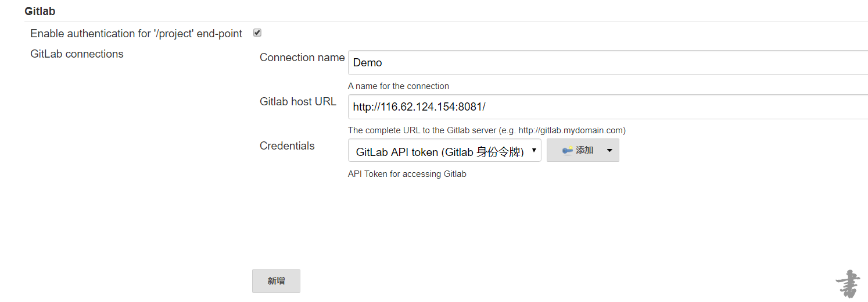Click the Gitlab section heading
Image resolution: width=868 pixels, height=302 pixels.
coord(40,11)
